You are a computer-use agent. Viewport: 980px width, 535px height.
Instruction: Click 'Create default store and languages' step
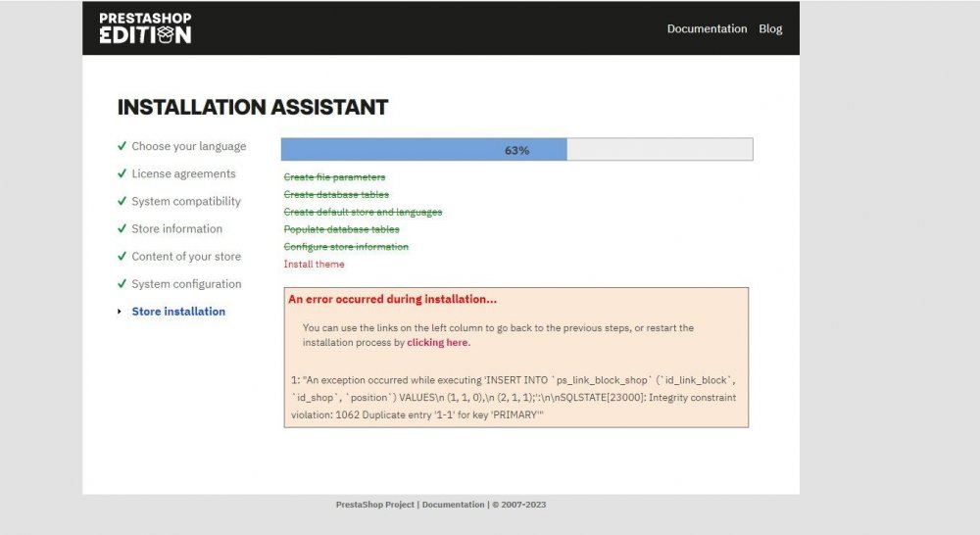click(x=364, y=212)
